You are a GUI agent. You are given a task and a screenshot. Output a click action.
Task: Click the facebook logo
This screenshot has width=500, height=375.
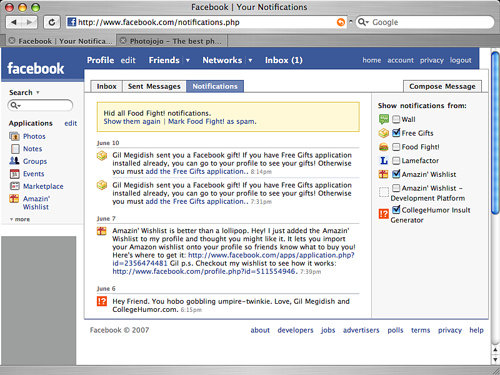pos(36,68)
